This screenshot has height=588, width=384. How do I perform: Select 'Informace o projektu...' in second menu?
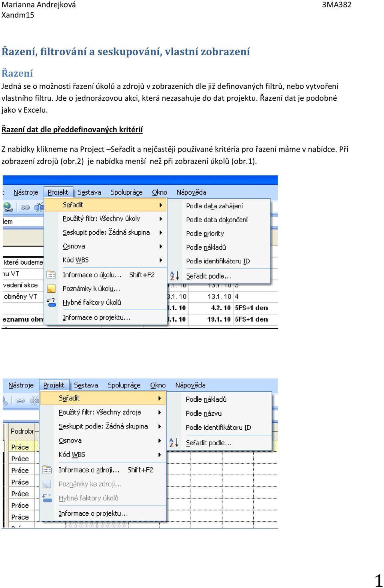[x=93, y=513]
